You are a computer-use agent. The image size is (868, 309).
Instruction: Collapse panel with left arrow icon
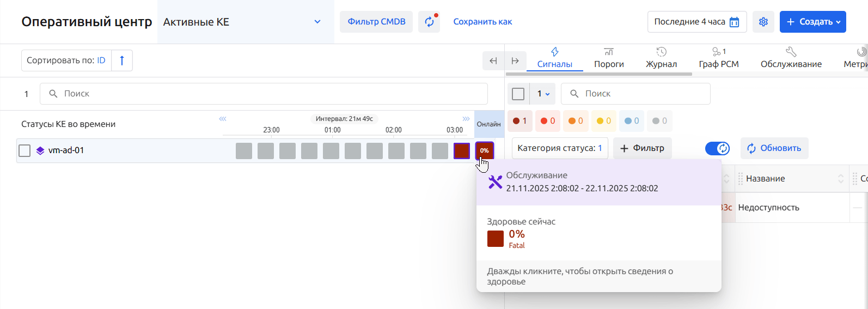click(x=493, y=61)
